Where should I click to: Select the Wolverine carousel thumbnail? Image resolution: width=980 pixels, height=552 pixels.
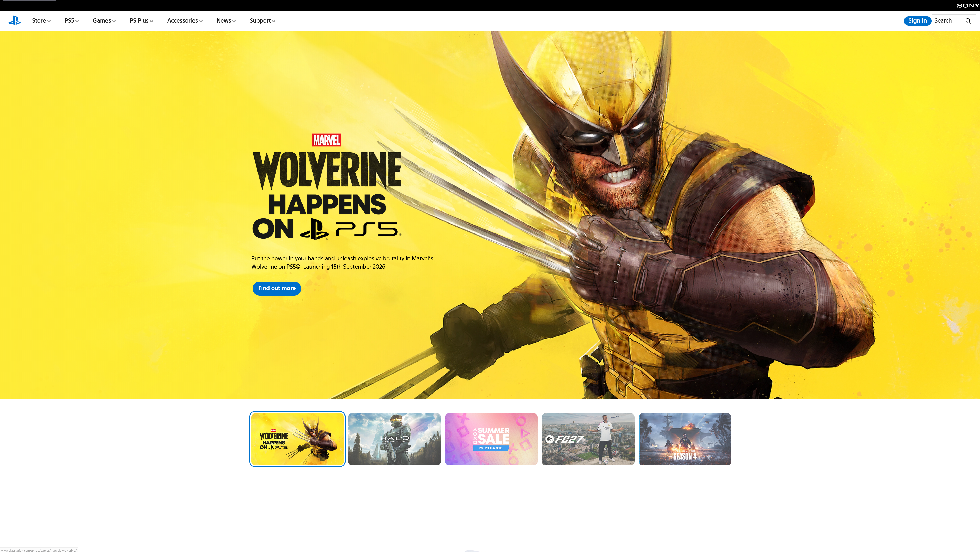click(297, 439)
